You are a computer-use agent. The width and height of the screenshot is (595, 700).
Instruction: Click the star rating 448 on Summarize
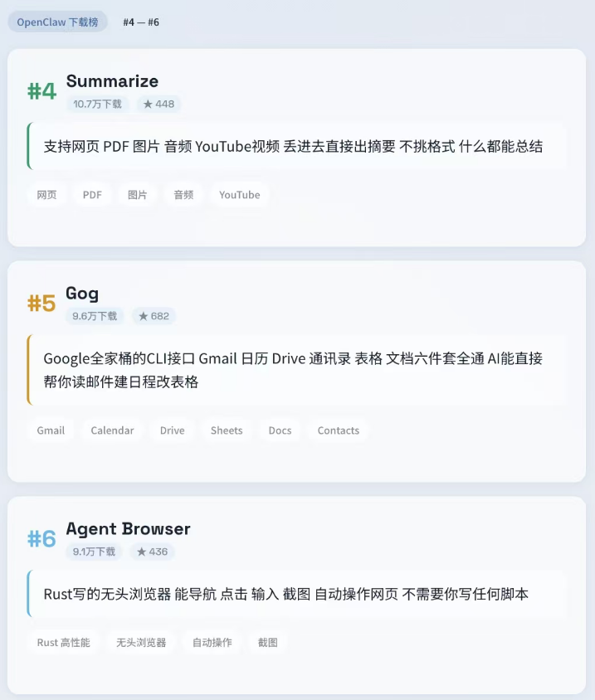(159, 105)
